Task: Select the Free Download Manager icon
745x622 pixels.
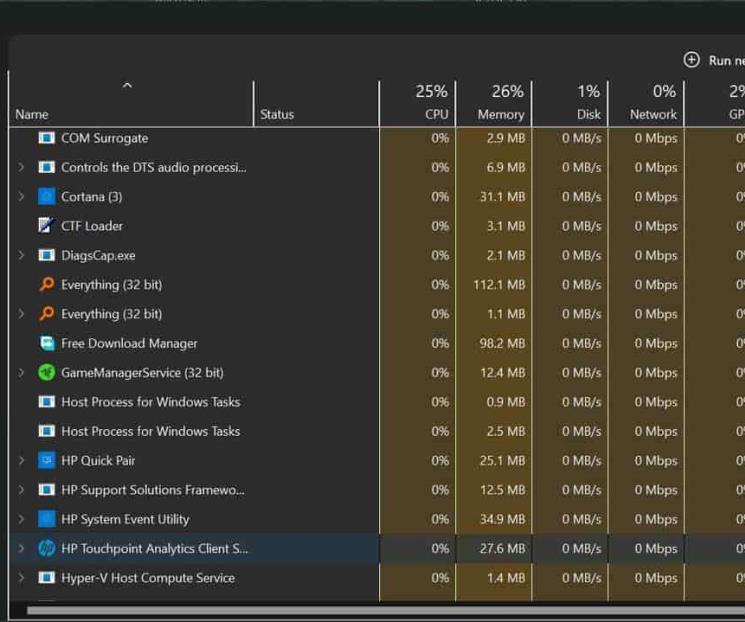Action: (x=46, y=343)
